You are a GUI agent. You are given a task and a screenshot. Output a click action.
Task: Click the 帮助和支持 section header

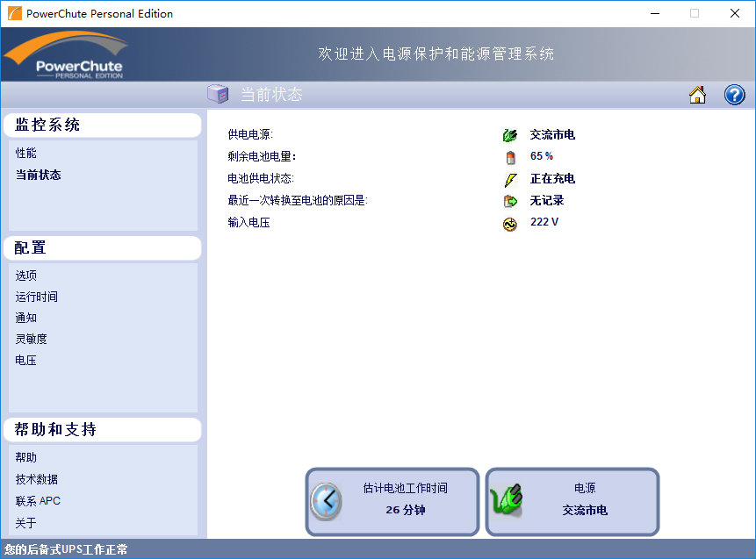point(102,430)
